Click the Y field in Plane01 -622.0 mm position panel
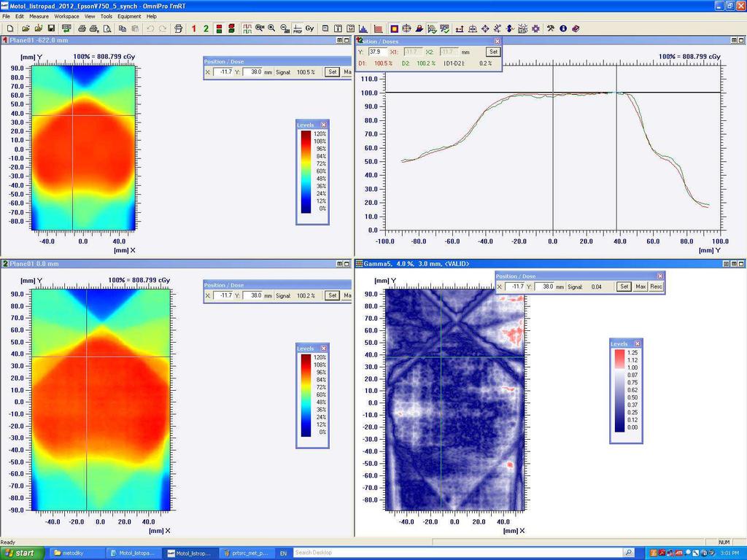This screenshot has height=560, width=747. pyautogui.click(x=252, y=72)
